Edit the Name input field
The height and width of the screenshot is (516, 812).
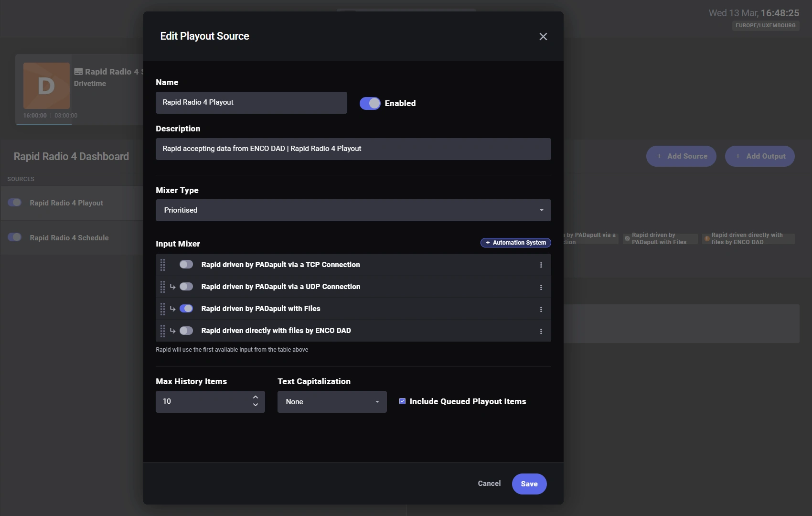[251, 103]
